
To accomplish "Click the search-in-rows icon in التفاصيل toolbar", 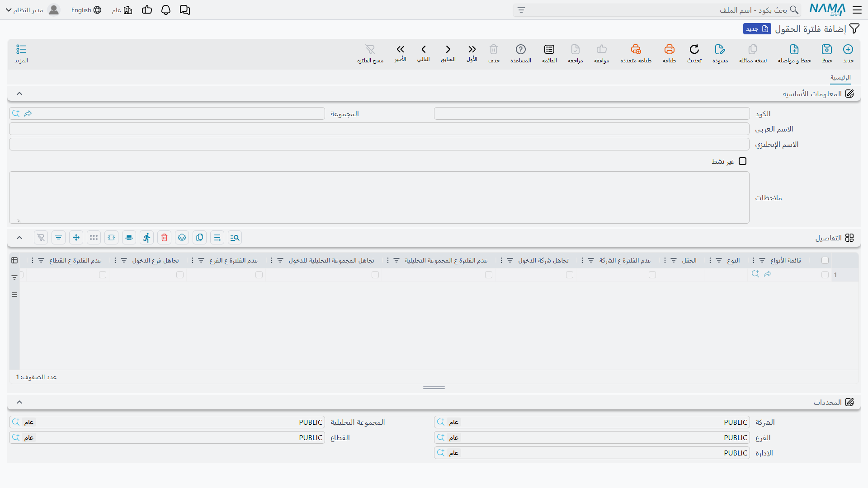I will point(235,238).
